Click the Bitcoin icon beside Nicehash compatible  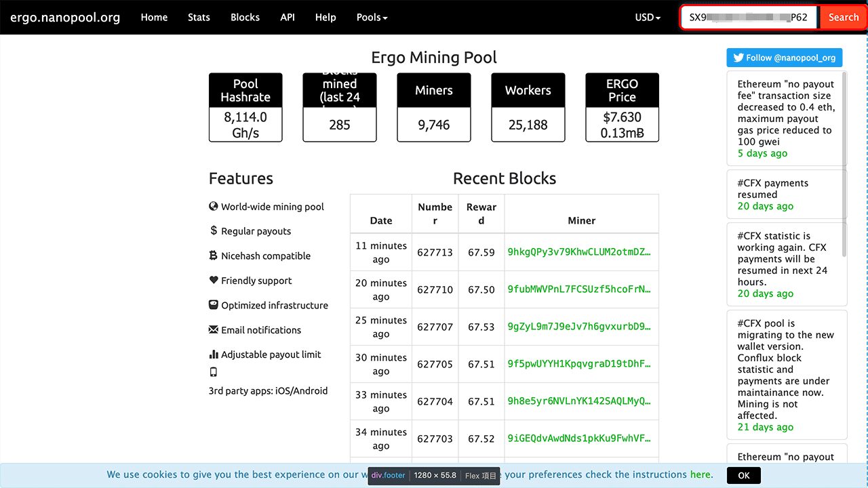tap(214, 256)
